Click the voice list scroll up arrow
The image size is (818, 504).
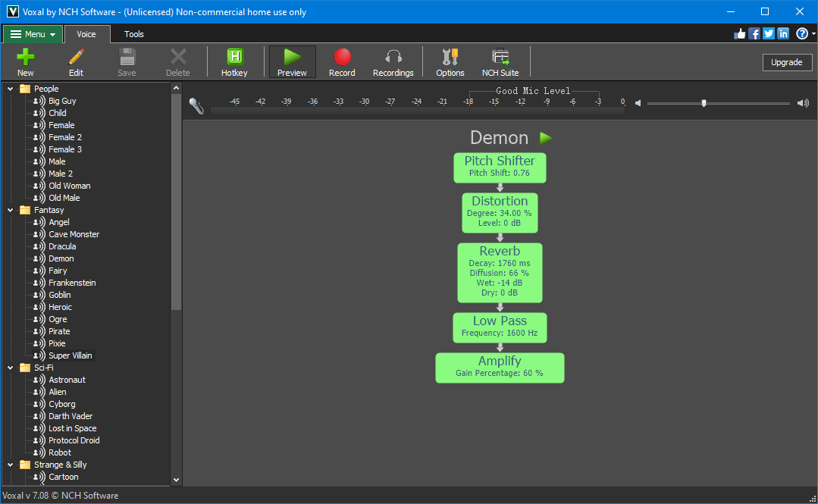coord(177,88)
